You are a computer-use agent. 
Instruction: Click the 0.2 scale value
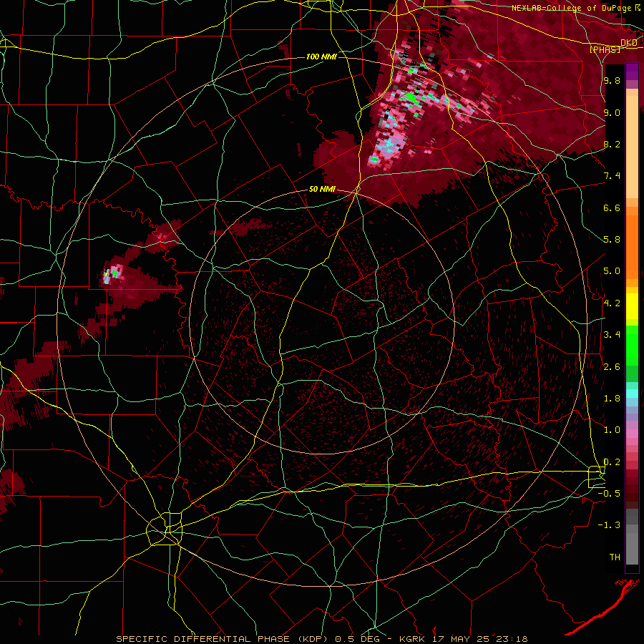612,462
